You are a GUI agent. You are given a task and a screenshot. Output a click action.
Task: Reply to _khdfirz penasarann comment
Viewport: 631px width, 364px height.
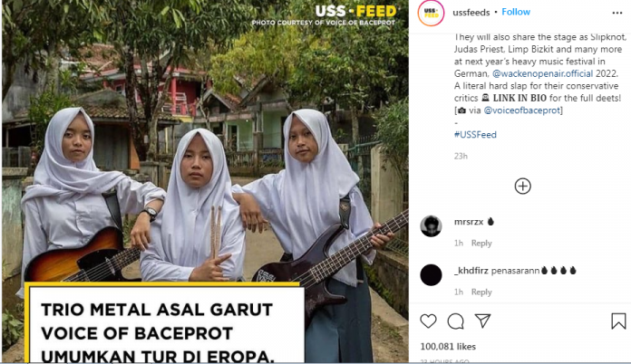click(x=481, y=292)
